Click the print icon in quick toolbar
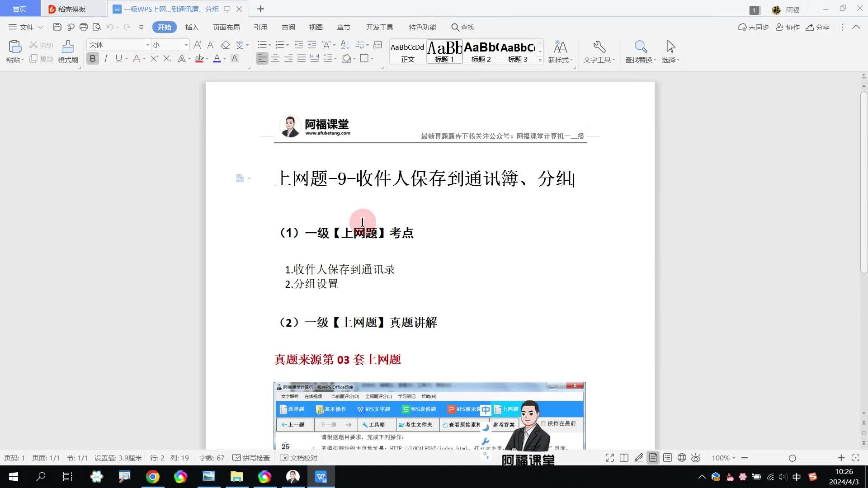 pyautogui.click(x=84, y=27)
